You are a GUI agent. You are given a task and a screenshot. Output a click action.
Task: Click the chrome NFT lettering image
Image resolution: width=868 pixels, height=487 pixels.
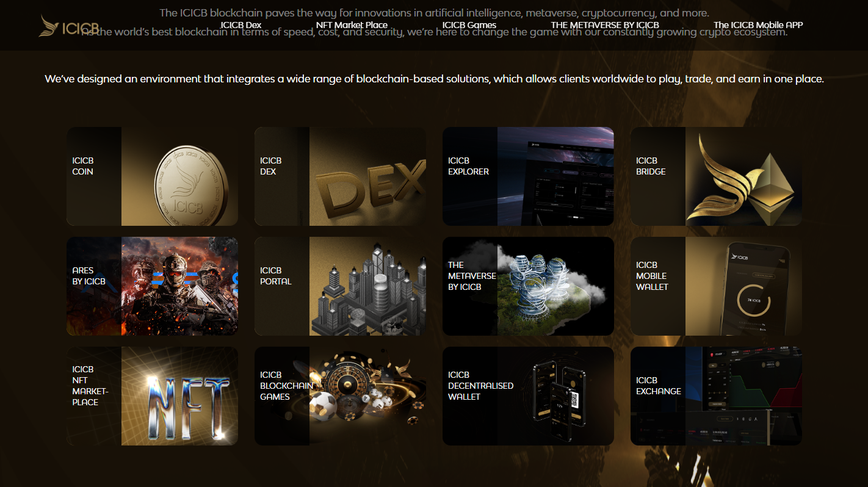(179, 396)
